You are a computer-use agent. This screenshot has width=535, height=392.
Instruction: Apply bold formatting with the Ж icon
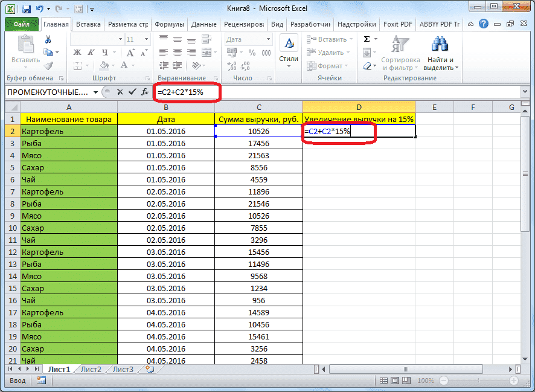point(77,52)
